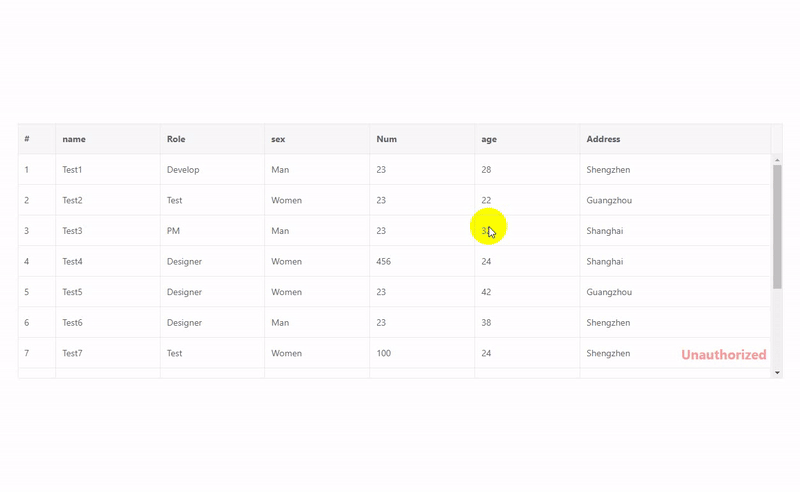The width and height of the screenshot is (800, 492).
Task: Select the Test4 name cell
Action: pos(72,262)
